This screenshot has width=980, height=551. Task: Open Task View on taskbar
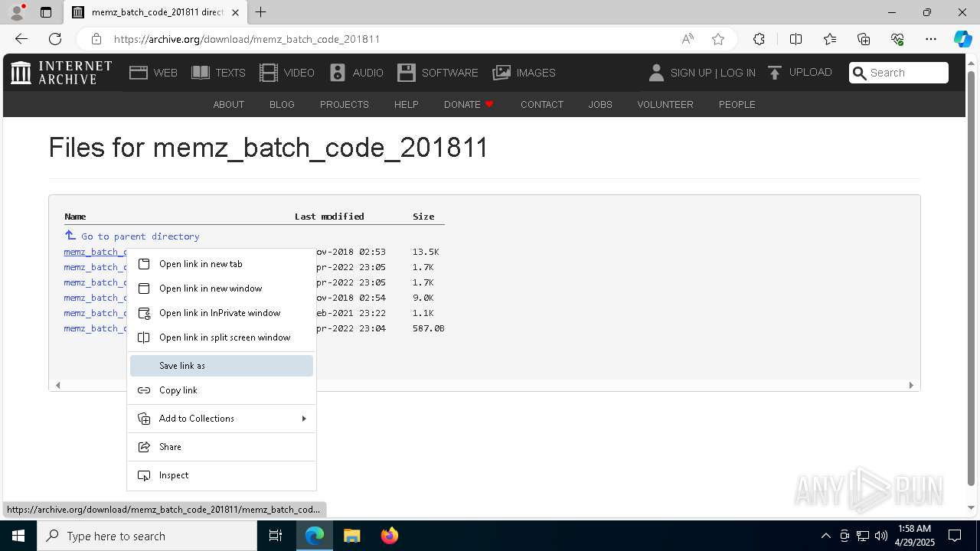click(276, 536)
